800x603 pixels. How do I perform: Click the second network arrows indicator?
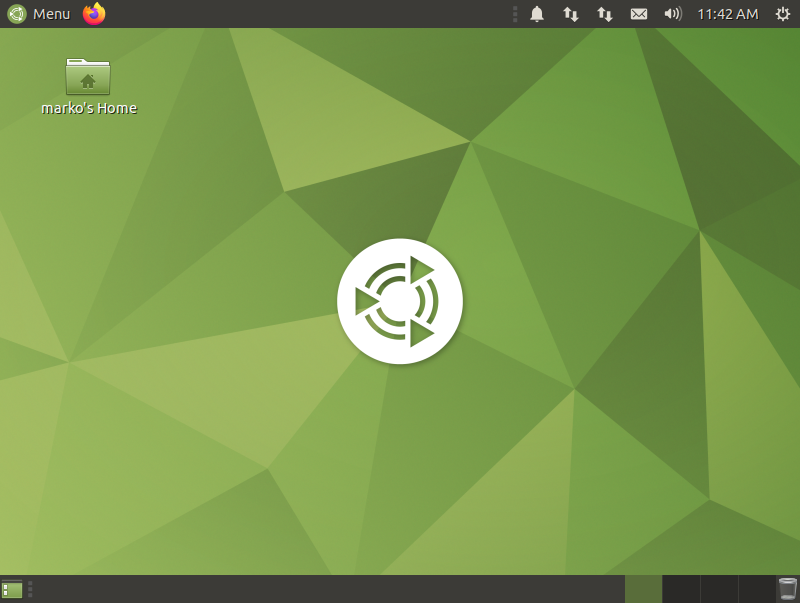[x=605, y=14]
